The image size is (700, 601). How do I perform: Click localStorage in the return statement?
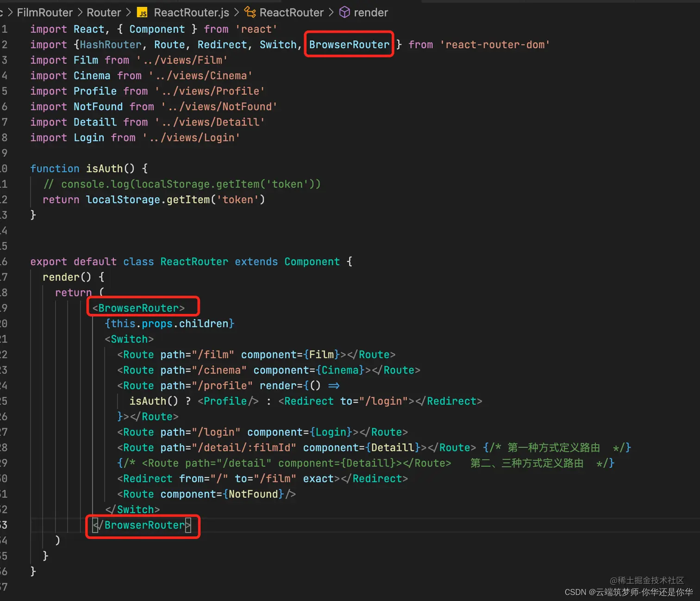tap(123, 200)
